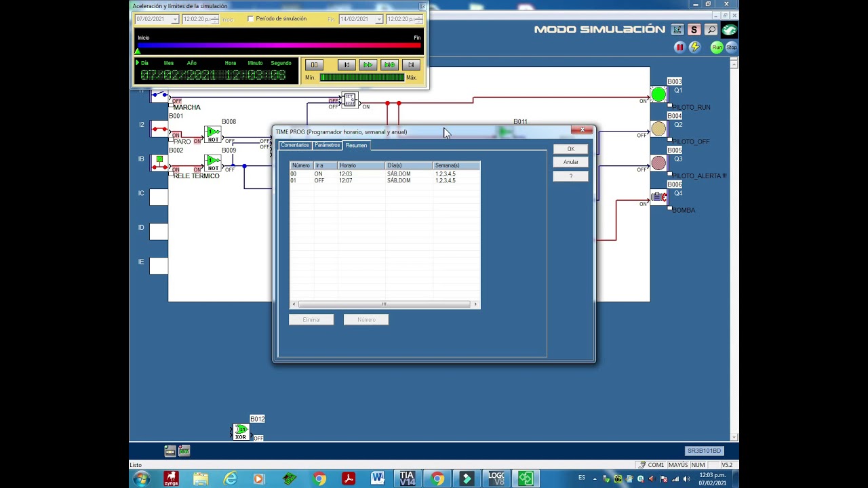Open the Windows Start menu
This screenshot has height=488, width=868.
click(141, 479)
